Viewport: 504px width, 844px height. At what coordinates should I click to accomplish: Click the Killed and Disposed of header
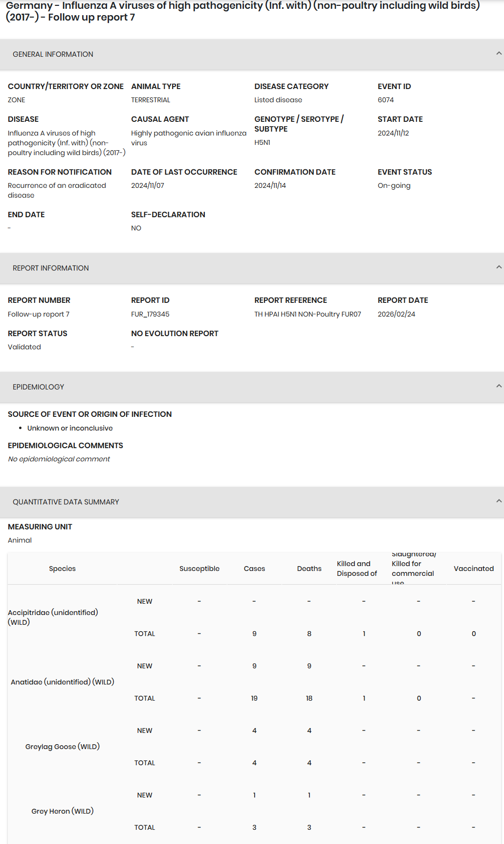pyautogui.click(x=356, y=569)
